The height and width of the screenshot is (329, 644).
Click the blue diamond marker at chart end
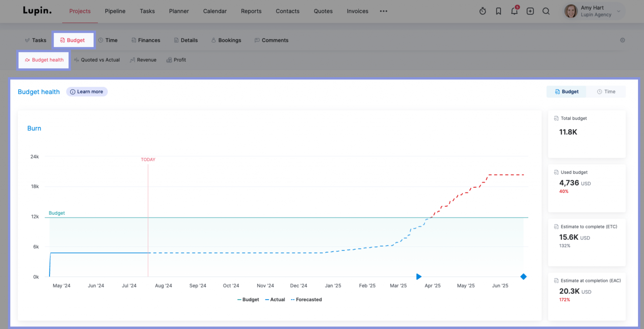pyautogui.click(x=524, y=277)
